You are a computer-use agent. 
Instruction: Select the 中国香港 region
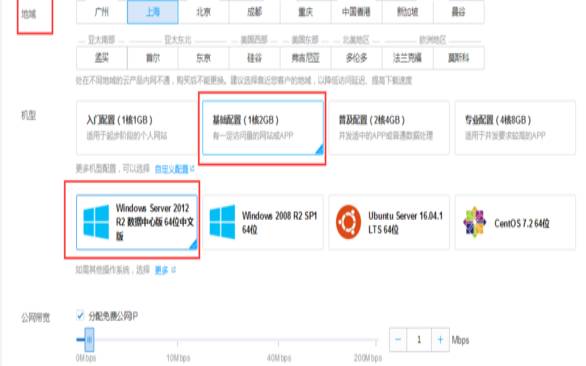[x=356, y=12]
